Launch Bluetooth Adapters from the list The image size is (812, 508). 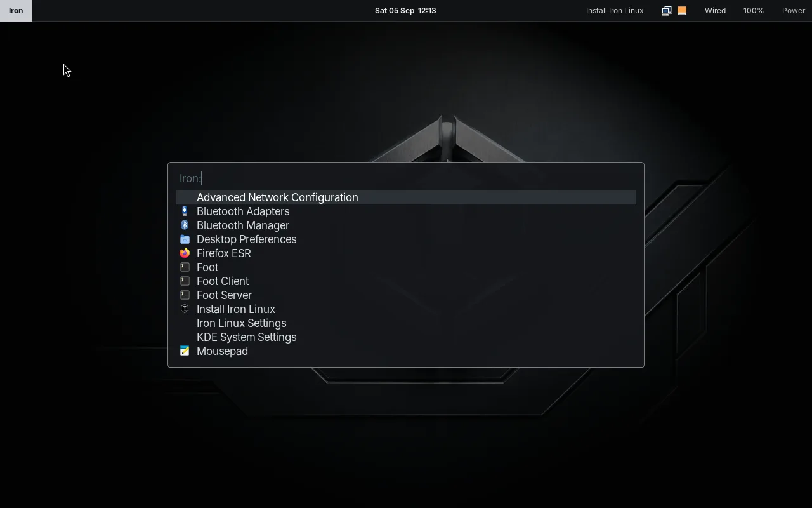pos(406,211)
